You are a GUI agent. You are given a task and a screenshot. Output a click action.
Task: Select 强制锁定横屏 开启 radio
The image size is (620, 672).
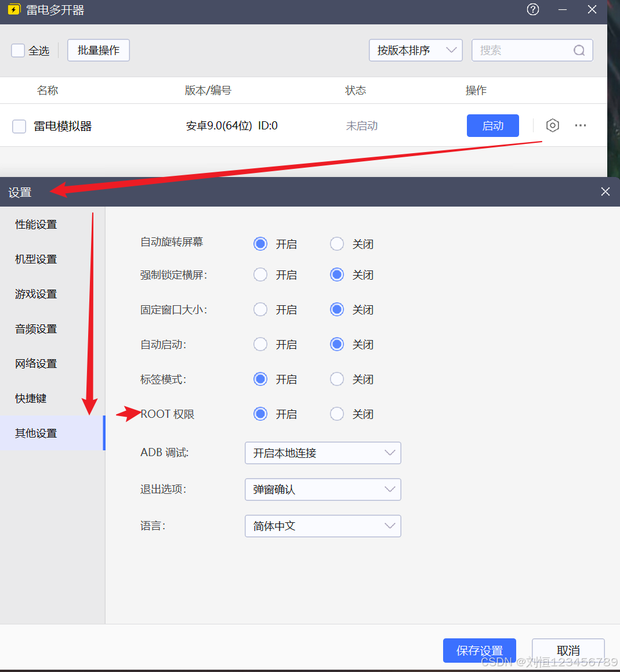260,274
